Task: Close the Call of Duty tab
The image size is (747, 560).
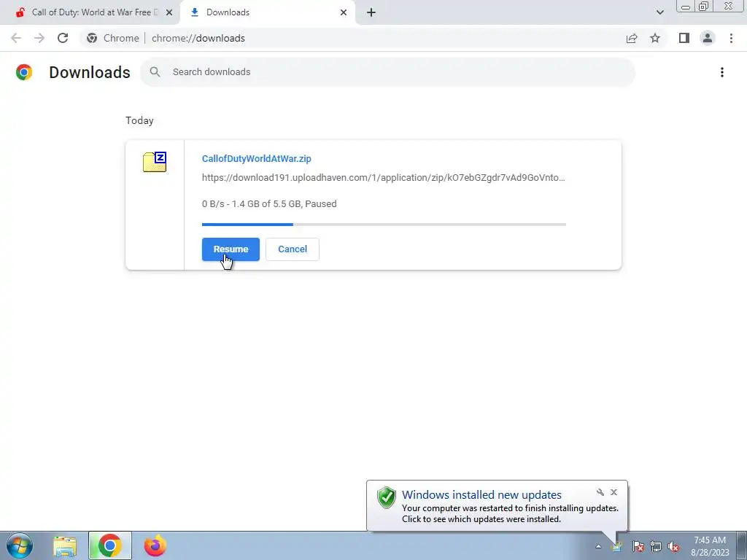Action: (169, 12)
